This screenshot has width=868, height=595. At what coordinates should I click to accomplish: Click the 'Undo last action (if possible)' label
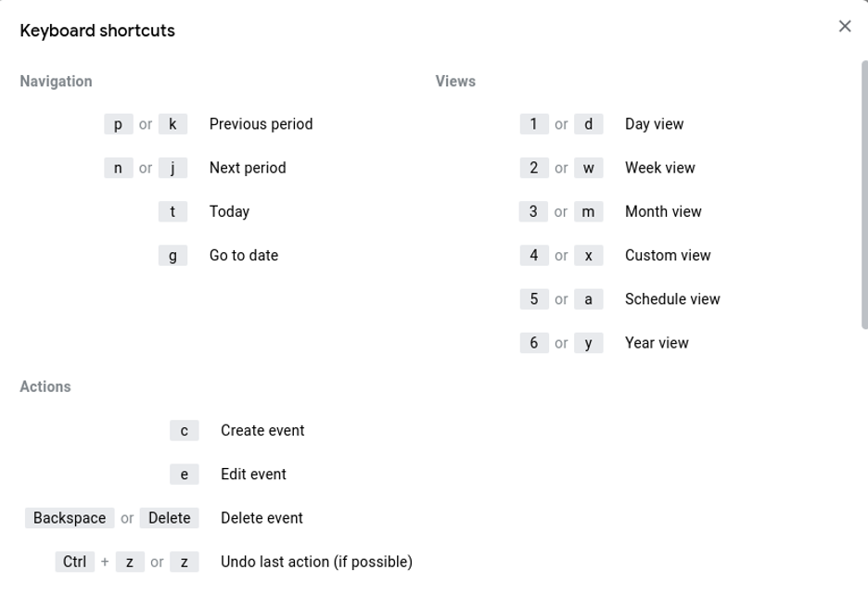tap(316, 562)
